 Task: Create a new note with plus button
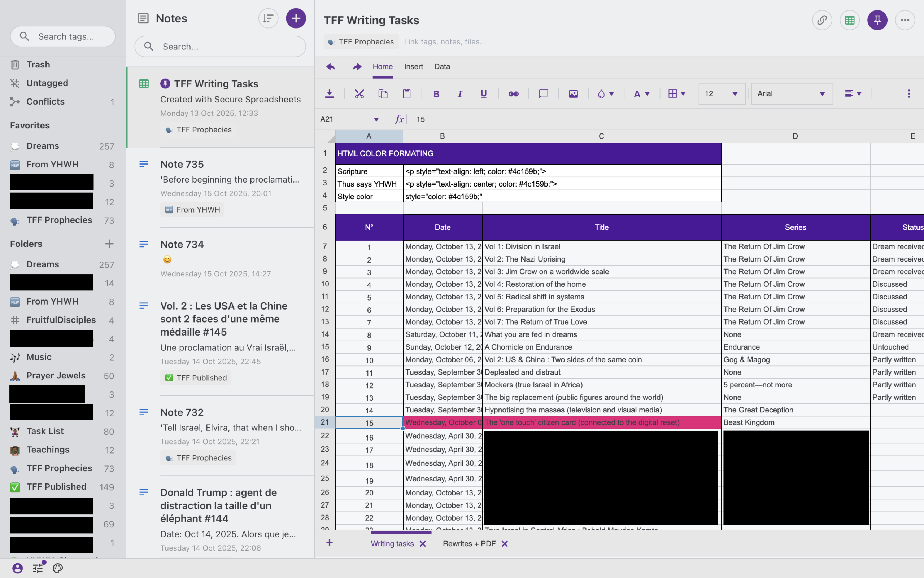pos(296,18)
